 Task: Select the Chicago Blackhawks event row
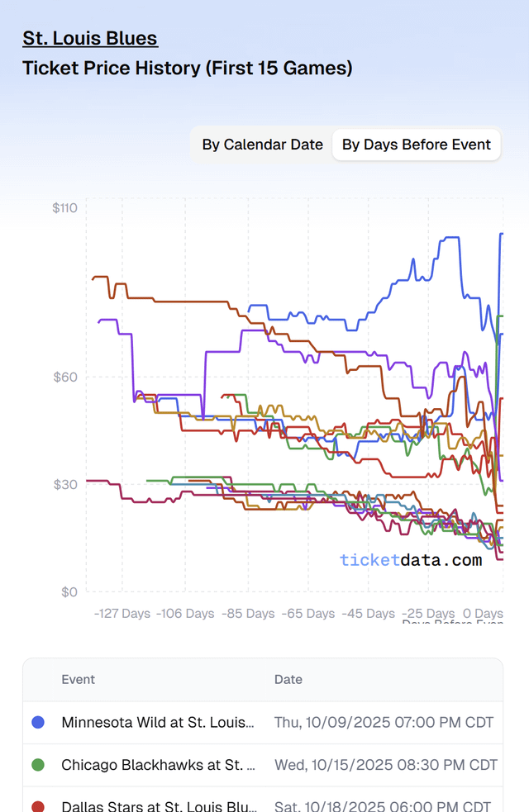[x=248, y=764]
